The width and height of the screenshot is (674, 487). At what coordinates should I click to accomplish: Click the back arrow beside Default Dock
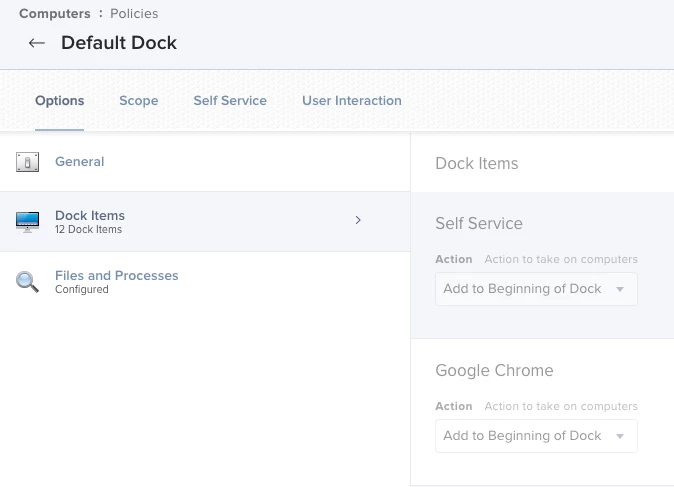[37, 43]
